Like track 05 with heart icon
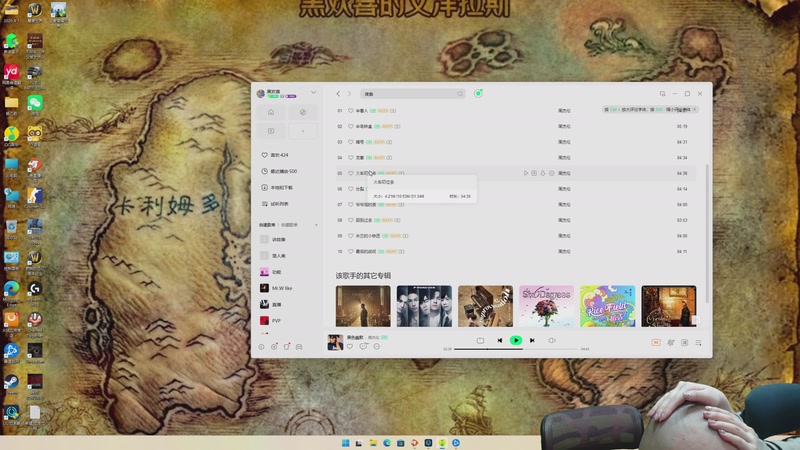 coord(351,173)
